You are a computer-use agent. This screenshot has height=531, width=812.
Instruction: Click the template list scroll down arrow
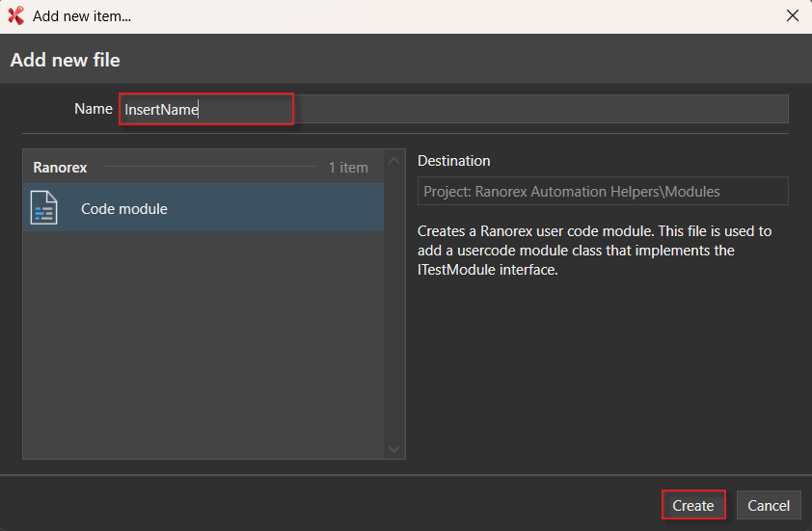pos(393,449)
